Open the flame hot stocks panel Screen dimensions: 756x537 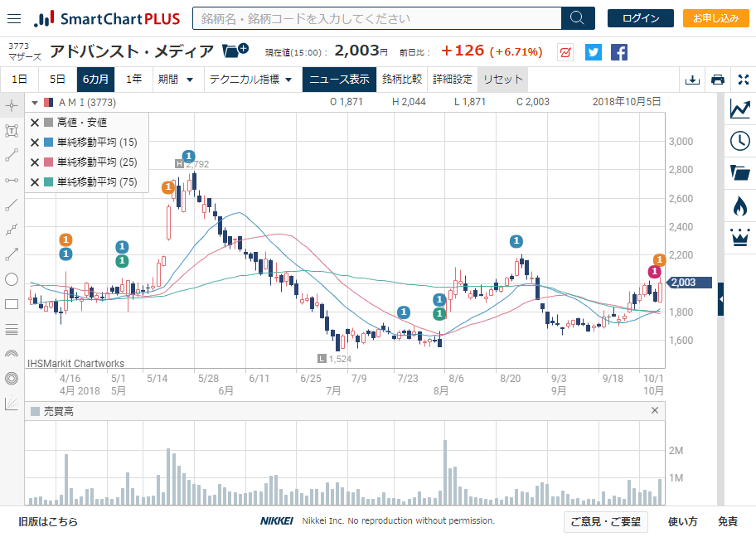pyautogui.click(x=740, y=206)
